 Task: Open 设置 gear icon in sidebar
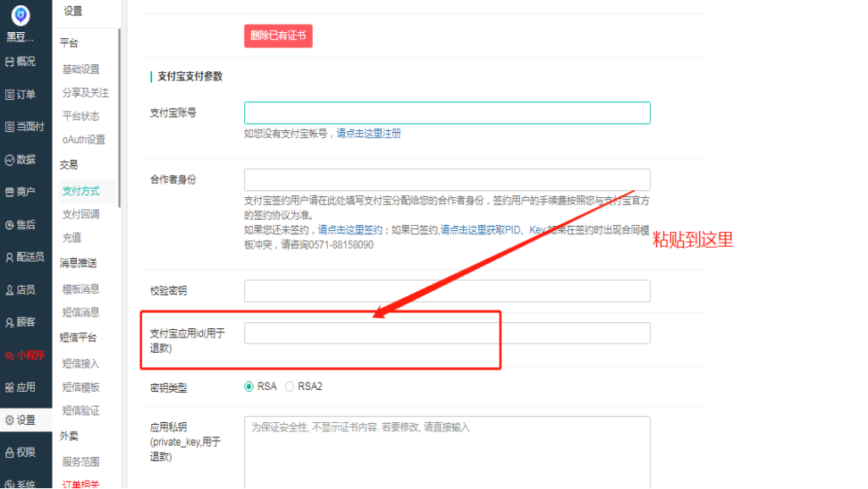point(9,420)
